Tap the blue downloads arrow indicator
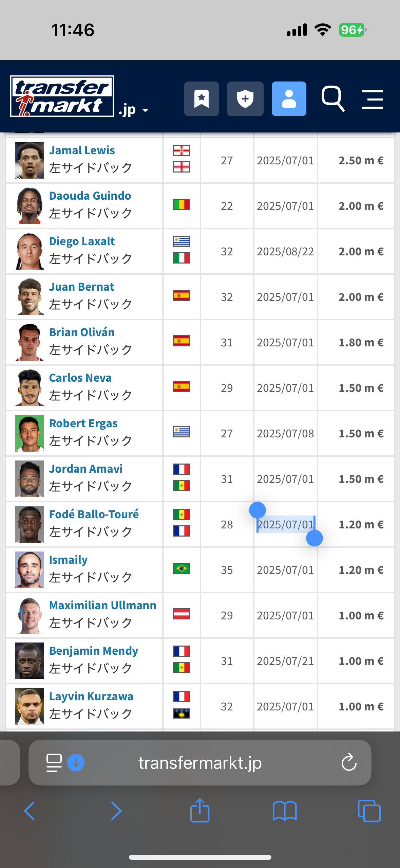The width and height of the screenshot is (400, 868). (76, 763)
